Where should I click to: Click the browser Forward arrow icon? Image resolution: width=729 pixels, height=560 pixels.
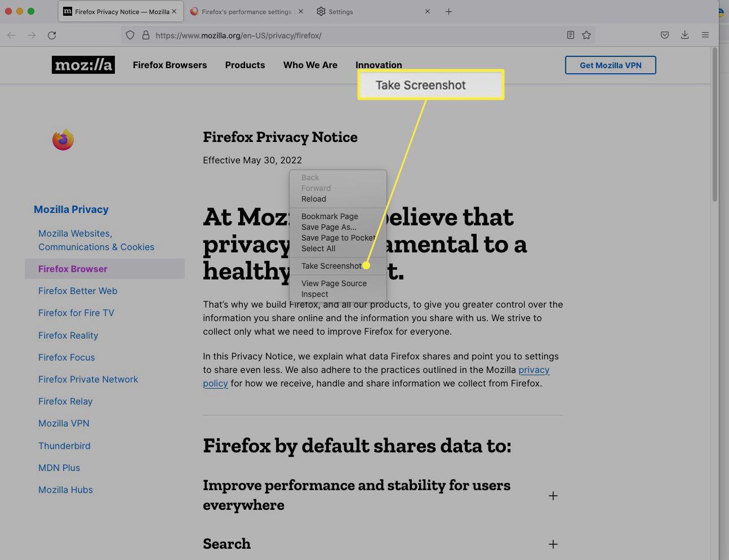tap(32, 35)
